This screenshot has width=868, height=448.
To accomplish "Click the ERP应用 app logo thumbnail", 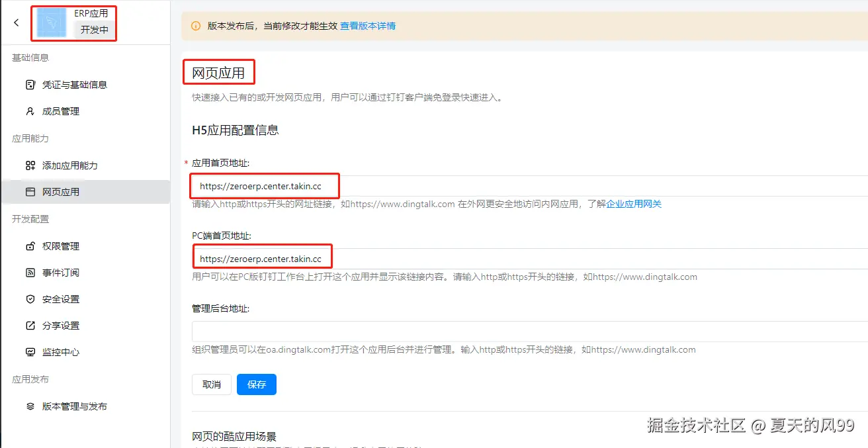I will click(x=50, y=23).
